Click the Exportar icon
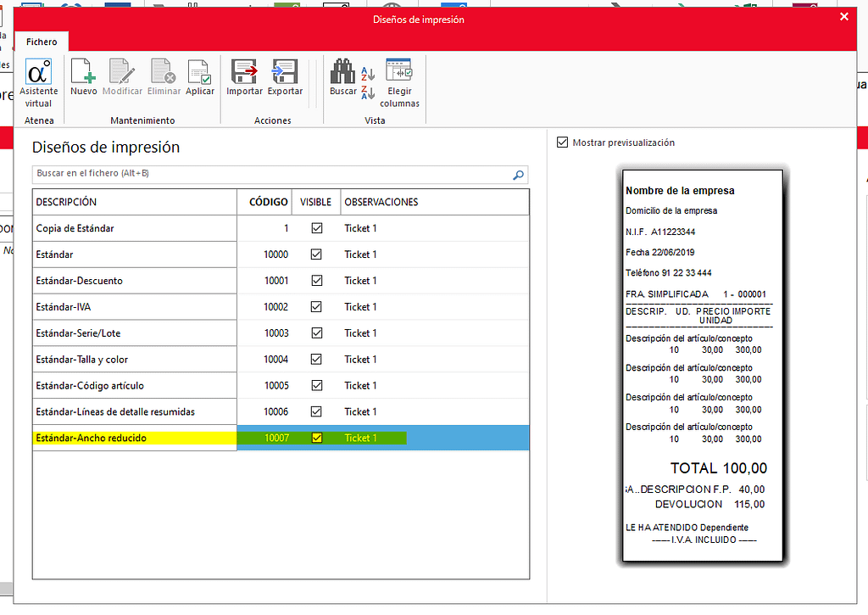Image resolution: width=868 pixels, height=615 pixels. [x=285, y=74]
